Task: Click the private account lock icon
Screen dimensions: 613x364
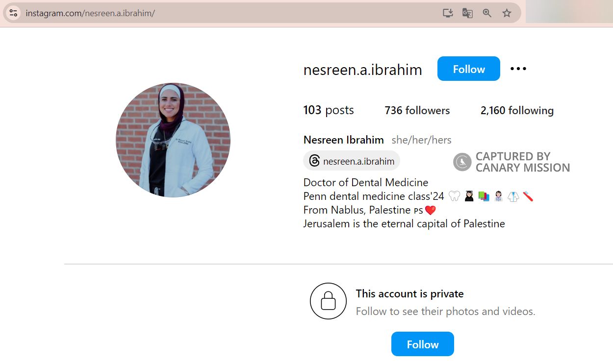Action: 328,301
